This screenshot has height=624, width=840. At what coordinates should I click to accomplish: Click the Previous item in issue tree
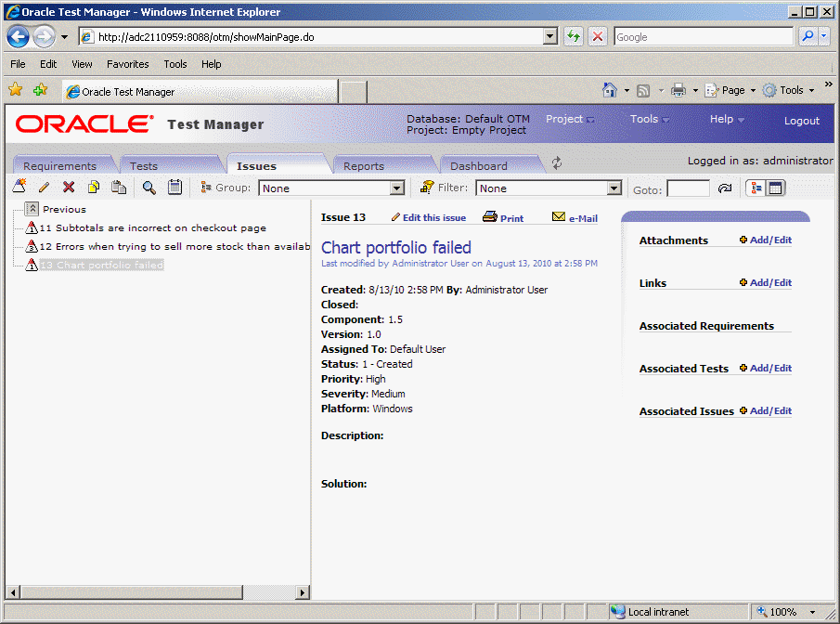point(64,209)
